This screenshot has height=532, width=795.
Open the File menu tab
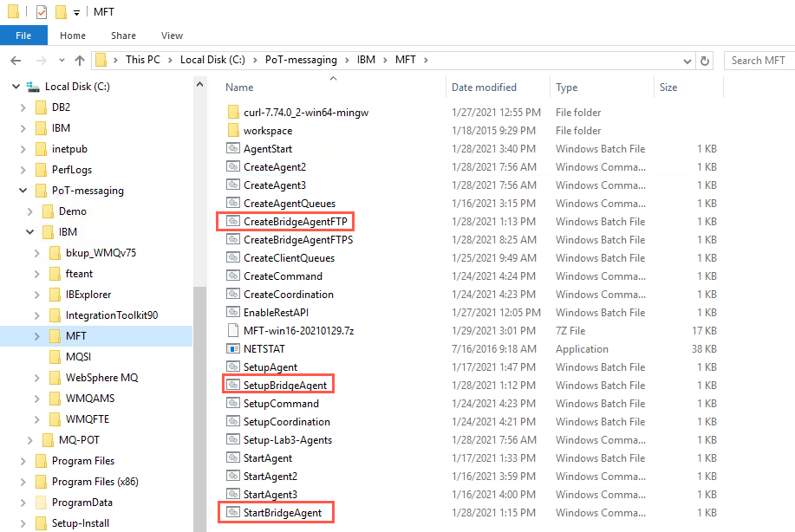[23, 36]
